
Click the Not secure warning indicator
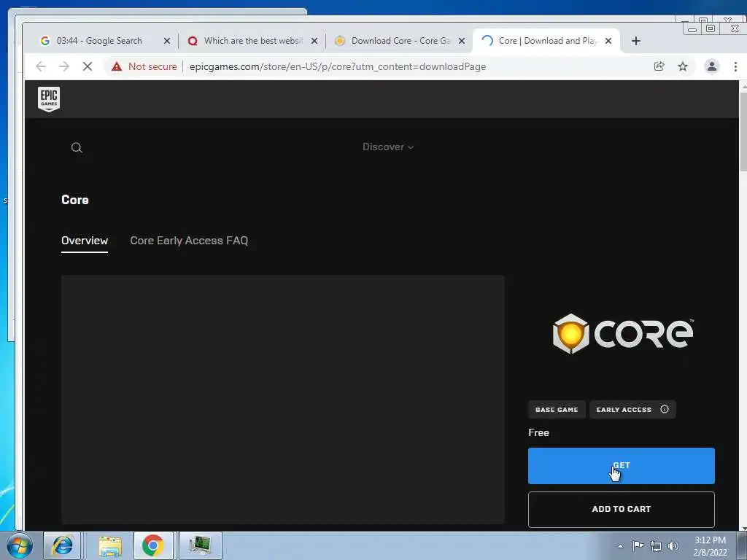coord(144,66)
